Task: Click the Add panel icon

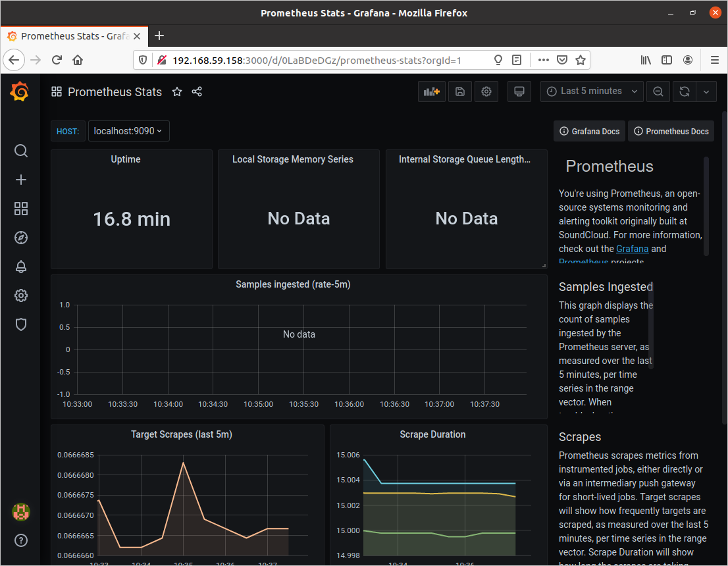Action: [x=432, y=91]
